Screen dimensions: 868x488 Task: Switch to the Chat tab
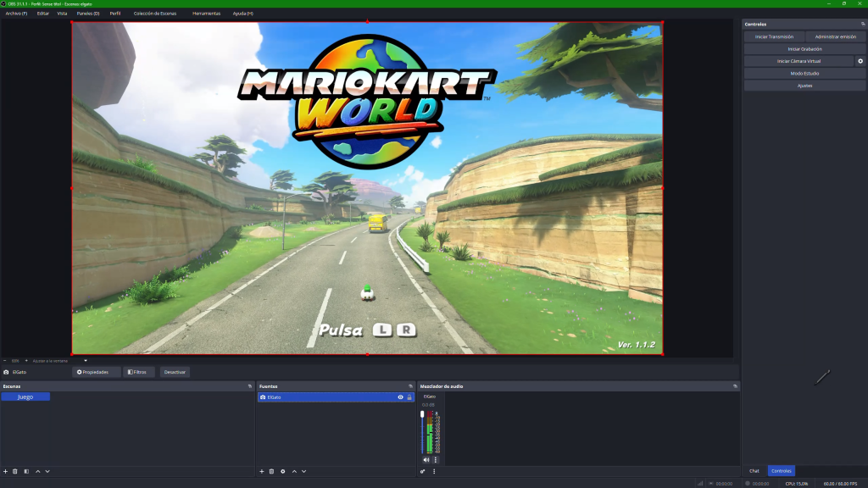pos(754,470)
